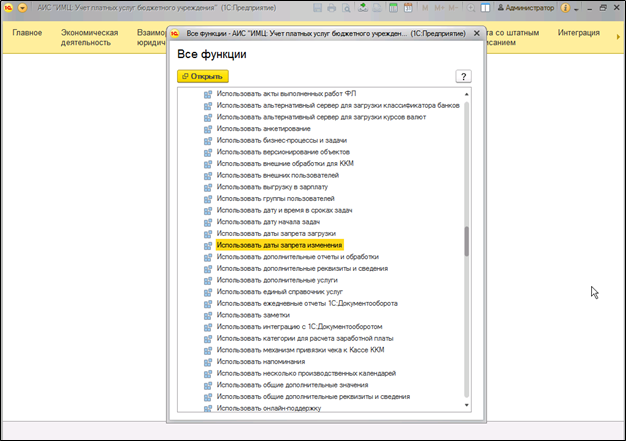This screenshot has height=441, width=626.
Task: Click the info icon next to Администратор
Action: tap(566, 7)
